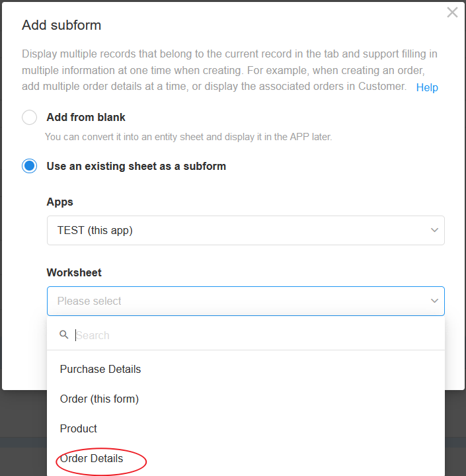Pick Product in the worksheet list

point(246,428)
